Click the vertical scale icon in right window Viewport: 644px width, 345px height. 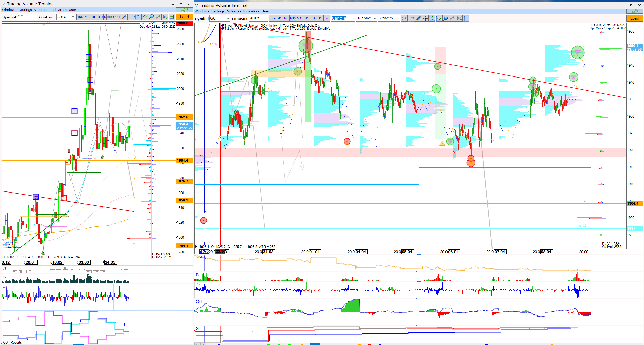(432, 18)
